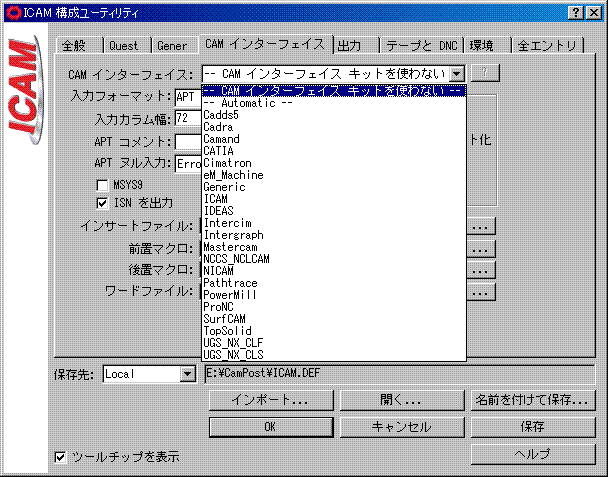Screen dimensions: 608x477
Task: Click the '?' button beside interface dropdown
Action: coord(485,73)
